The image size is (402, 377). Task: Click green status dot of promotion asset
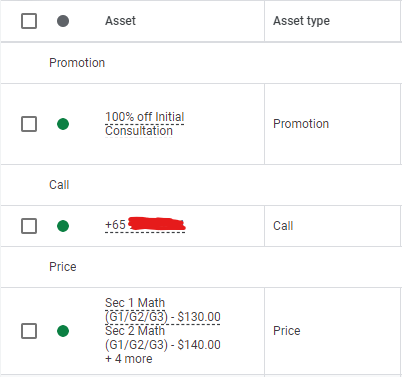tap(63, 124)
